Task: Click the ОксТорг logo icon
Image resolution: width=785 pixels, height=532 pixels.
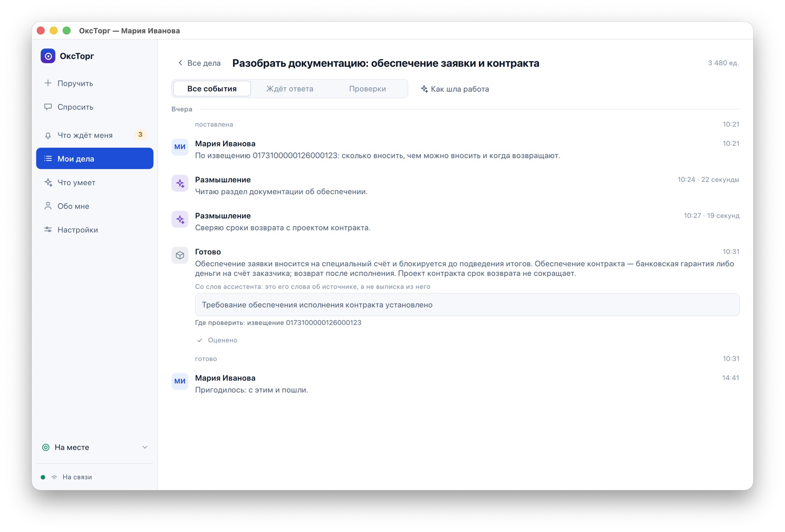Action: click(x=48, y=56)
